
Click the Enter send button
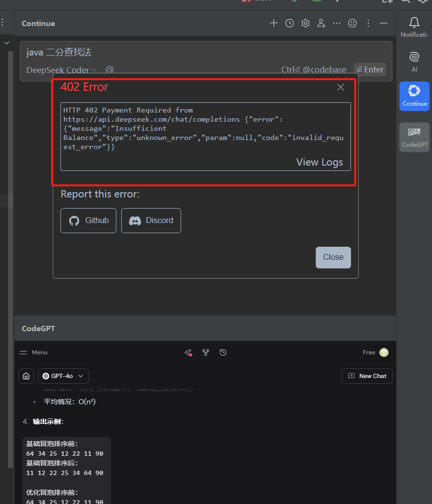370,70
